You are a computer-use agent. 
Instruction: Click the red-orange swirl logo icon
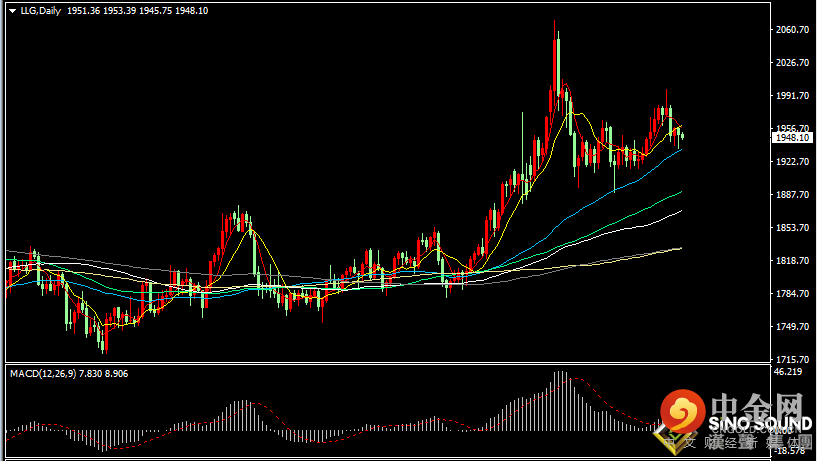681,410
